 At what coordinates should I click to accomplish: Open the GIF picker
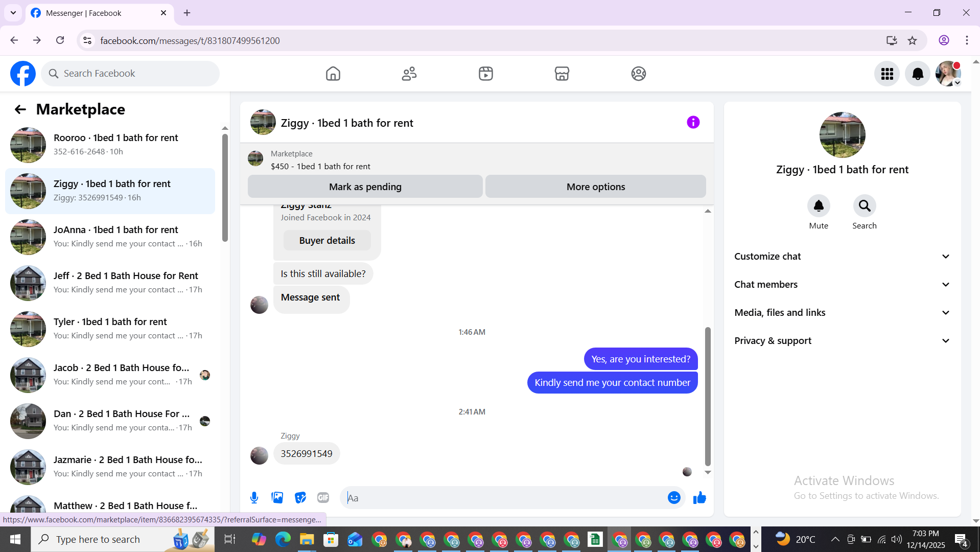click(323, 498)
